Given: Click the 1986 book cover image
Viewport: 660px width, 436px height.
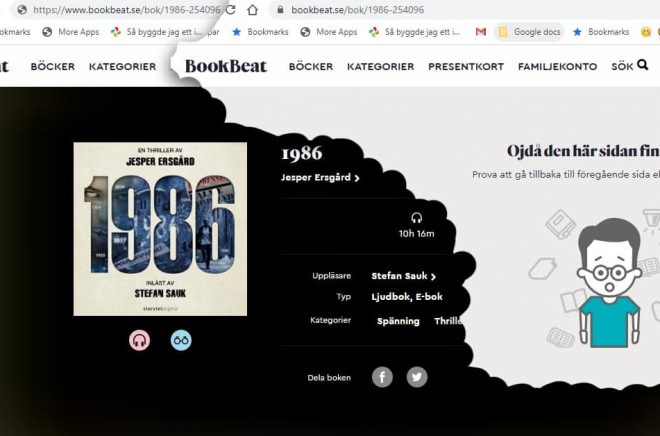Looking at the screenshot, I should [x=160, y=229].
